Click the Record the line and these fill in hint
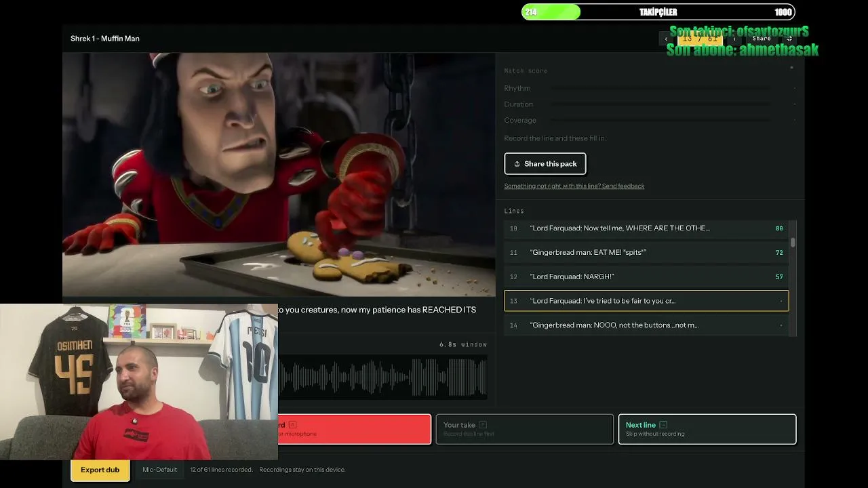The width and height of the screenshot is (868, 488). point(555,138)
